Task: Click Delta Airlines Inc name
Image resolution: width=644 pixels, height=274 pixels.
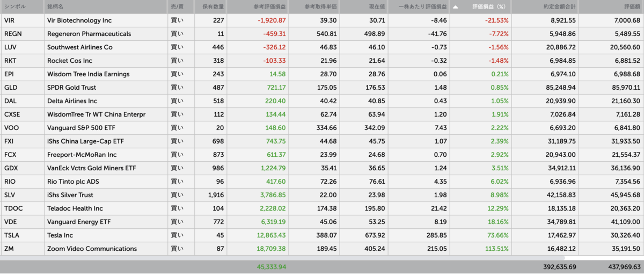Action: (72, 101)
